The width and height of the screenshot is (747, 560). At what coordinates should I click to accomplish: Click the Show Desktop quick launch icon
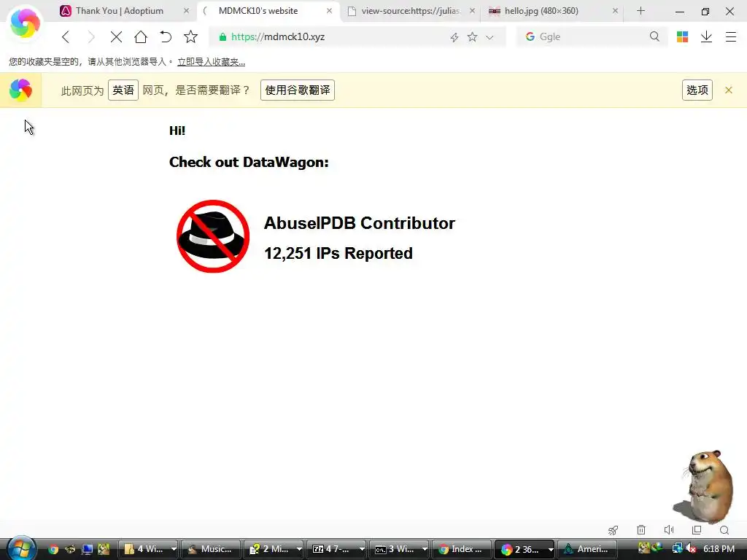[x=88, y=549]
